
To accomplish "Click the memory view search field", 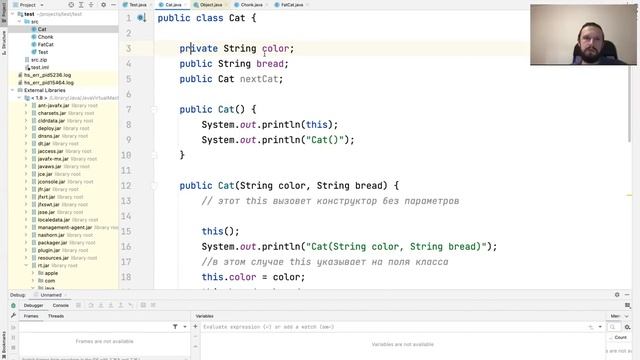I will [613, 327].
